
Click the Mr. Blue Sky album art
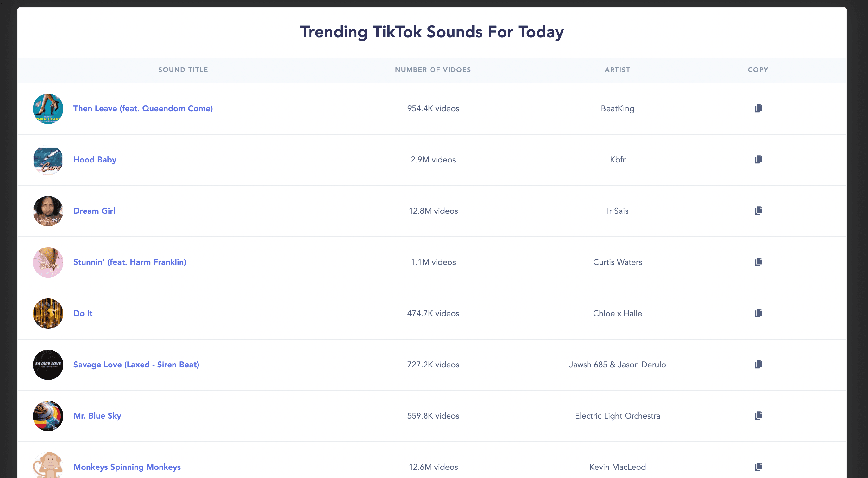click(x=48, y=416)
